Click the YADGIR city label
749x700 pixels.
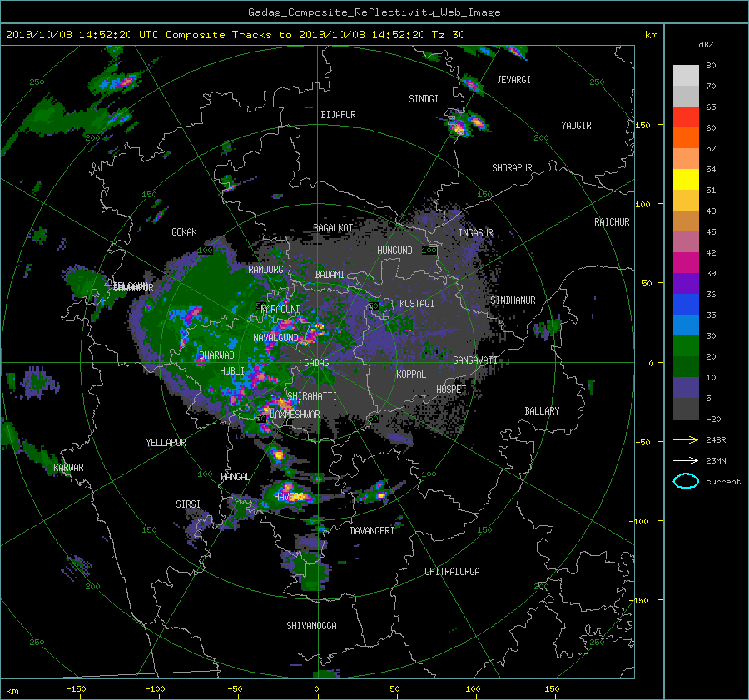tap(576, 126)
